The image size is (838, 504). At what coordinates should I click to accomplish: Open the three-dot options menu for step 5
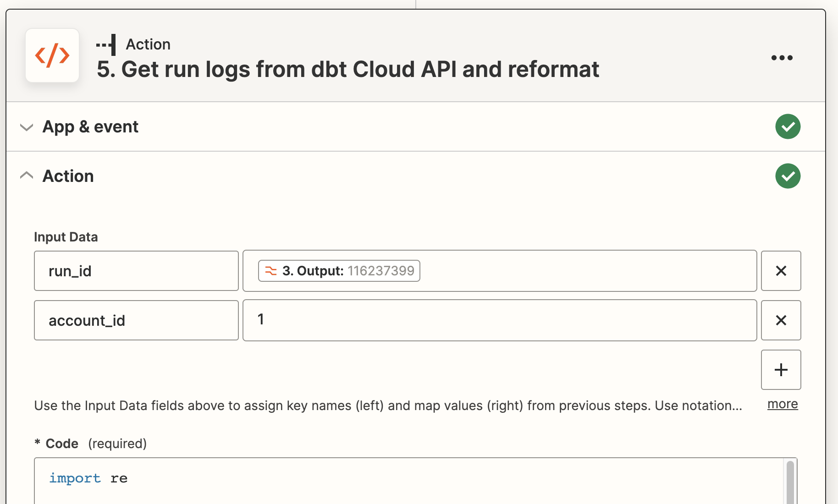pyautogui.click(x=782, y=57)
